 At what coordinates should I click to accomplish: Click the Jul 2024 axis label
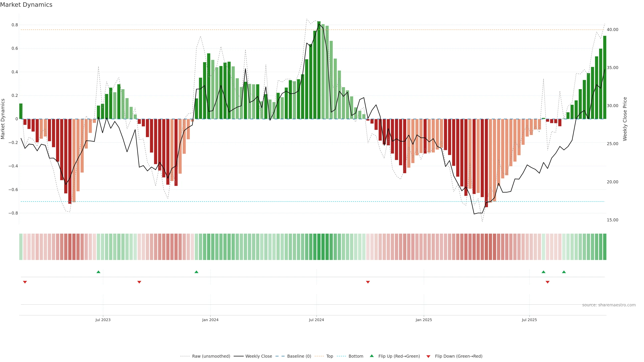[x=316, y=320]
